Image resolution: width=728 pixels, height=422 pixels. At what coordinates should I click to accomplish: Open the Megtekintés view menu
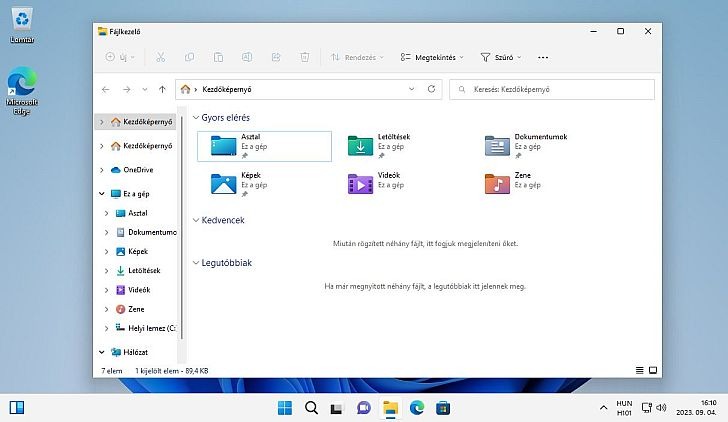pyautogui.click(x=433, y=58)
